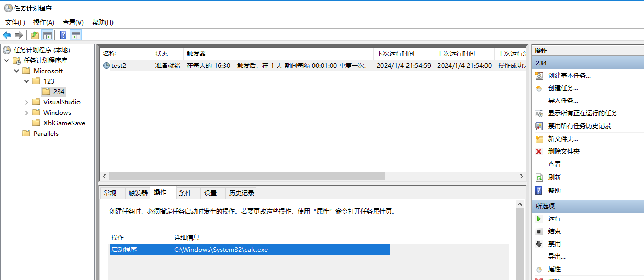The image size is (644, 280).
Task: Expand the Windows folder node
Action: [x=26, y=113]
